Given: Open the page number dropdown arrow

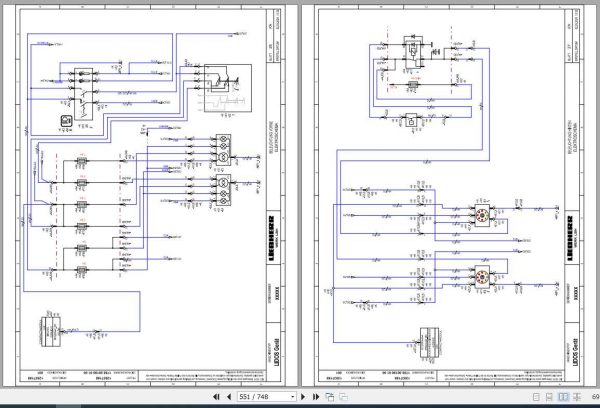Looking at the screenshot, I should (292, 397).
